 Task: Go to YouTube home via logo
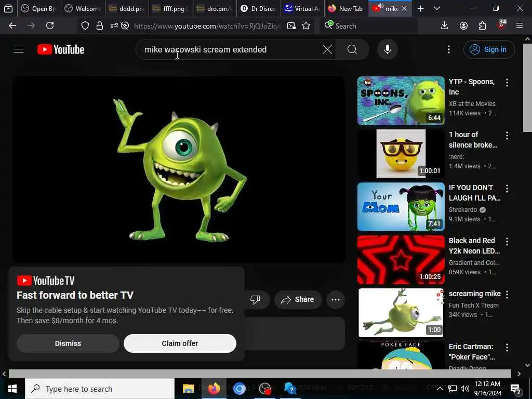click(x=61, y=49)
